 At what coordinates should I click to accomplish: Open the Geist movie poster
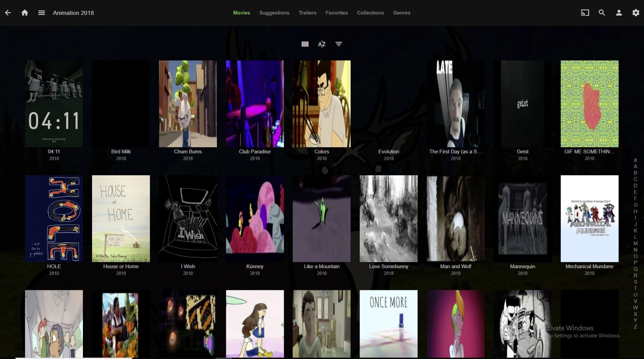tap(522, 104)
